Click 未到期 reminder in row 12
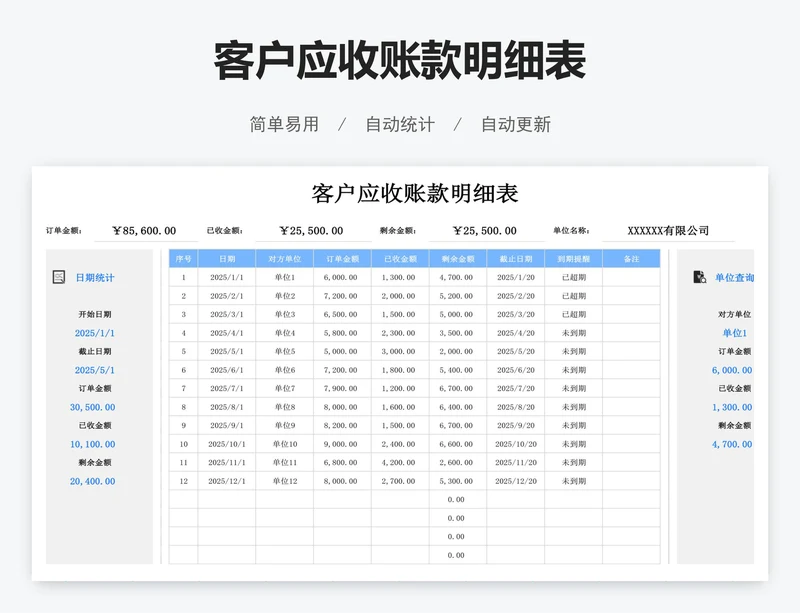The width and height of the screenshot is (800, 613). (573, 481)
